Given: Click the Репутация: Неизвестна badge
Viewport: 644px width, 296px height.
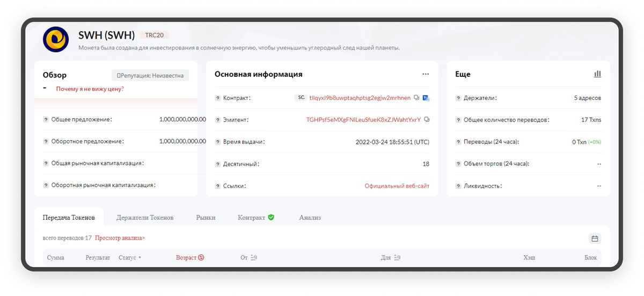Looking at the screenshot, I should coord(150,76).
